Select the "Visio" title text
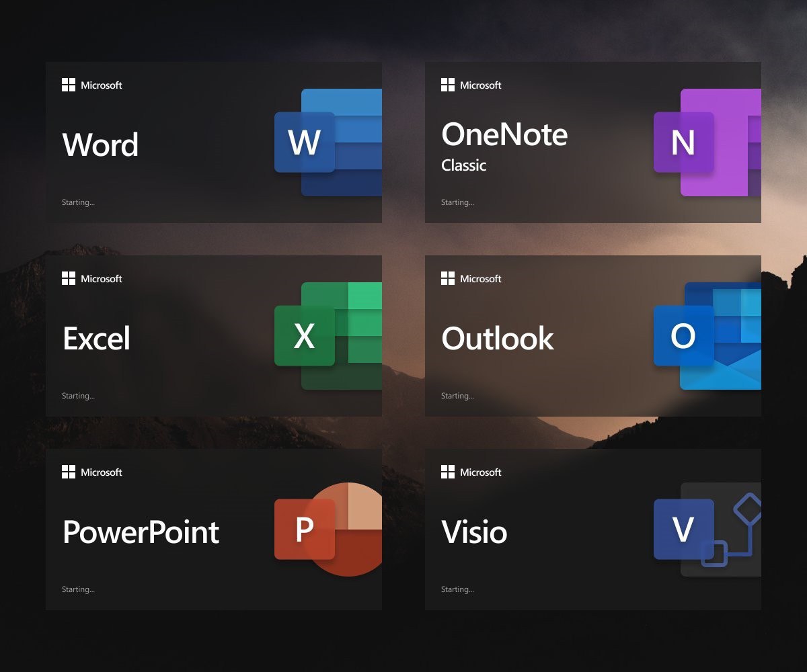 tap(474, 532)
